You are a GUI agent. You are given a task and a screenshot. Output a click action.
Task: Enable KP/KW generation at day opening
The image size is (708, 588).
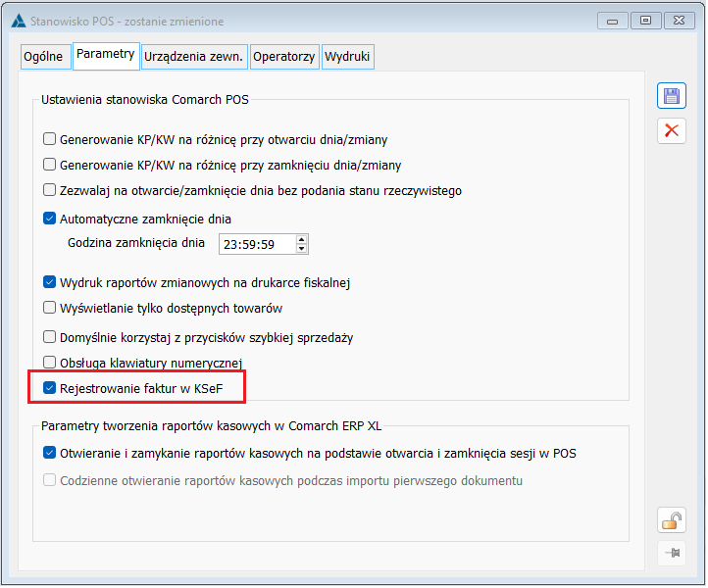click(49, 139)
